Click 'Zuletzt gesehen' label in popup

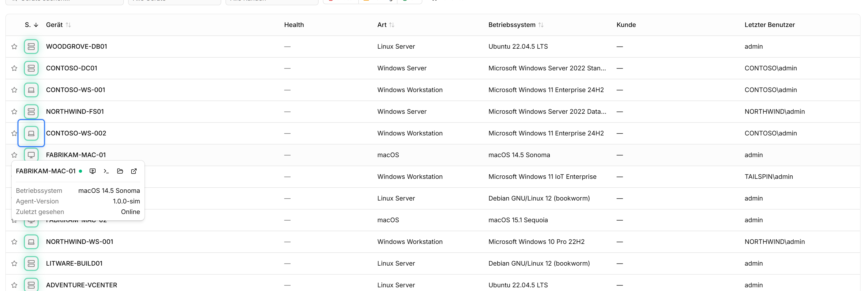tap(40, 212)
